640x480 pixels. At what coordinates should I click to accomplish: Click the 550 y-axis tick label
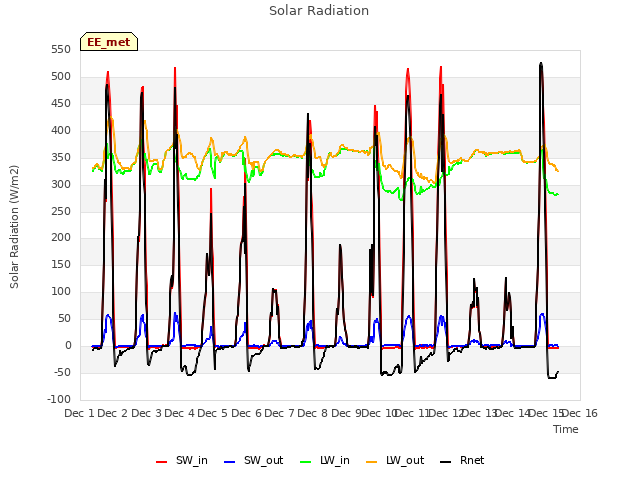pyautogui.click(x=61, y=50)
